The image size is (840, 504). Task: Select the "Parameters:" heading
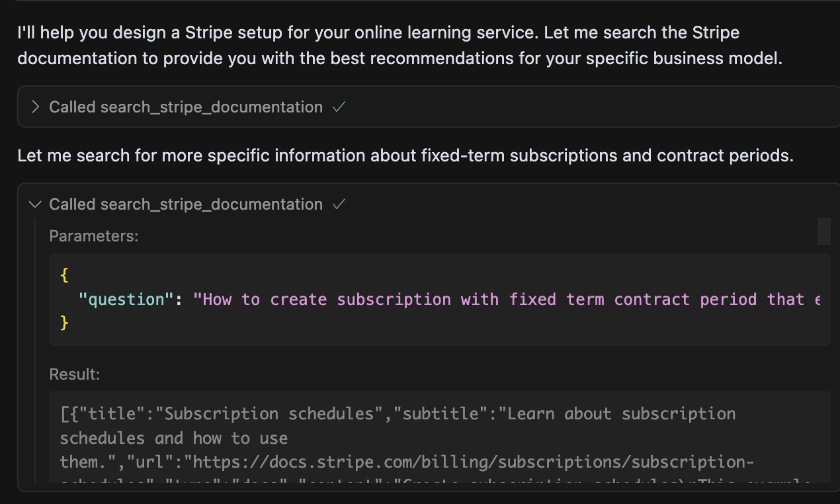coord(94,236)
